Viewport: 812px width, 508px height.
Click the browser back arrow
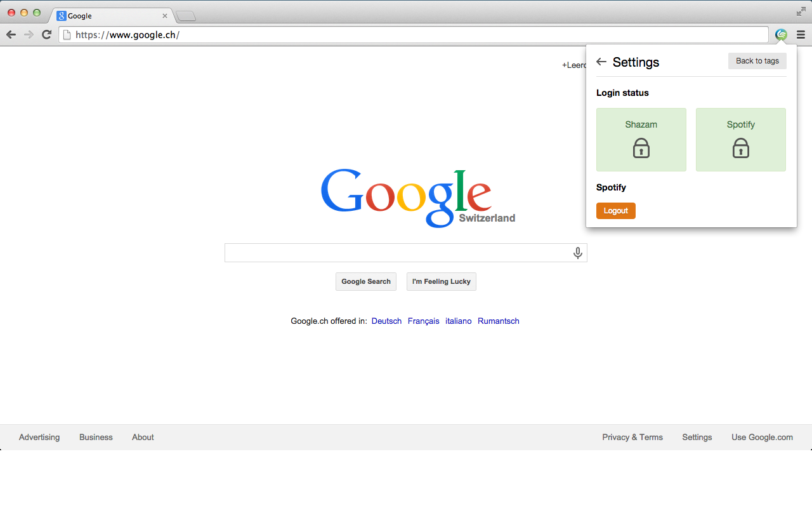[11, 34]
